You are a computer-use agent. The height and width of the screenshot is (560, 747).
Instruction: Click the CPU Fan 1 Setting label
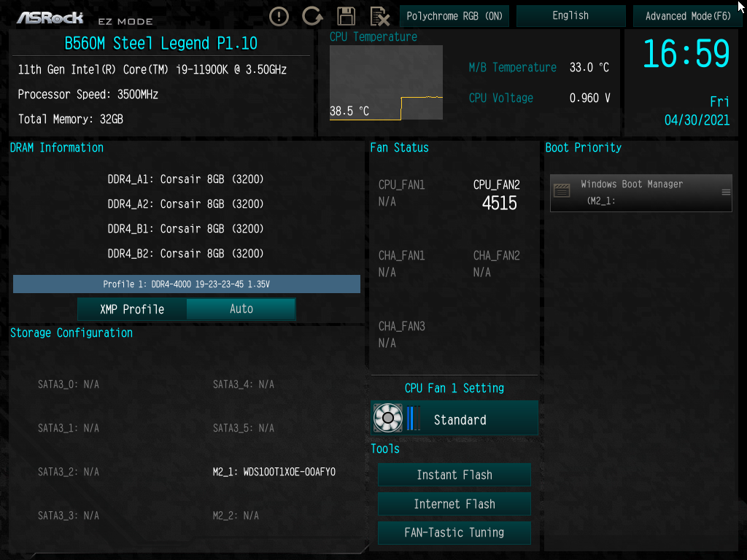[454, 388]
